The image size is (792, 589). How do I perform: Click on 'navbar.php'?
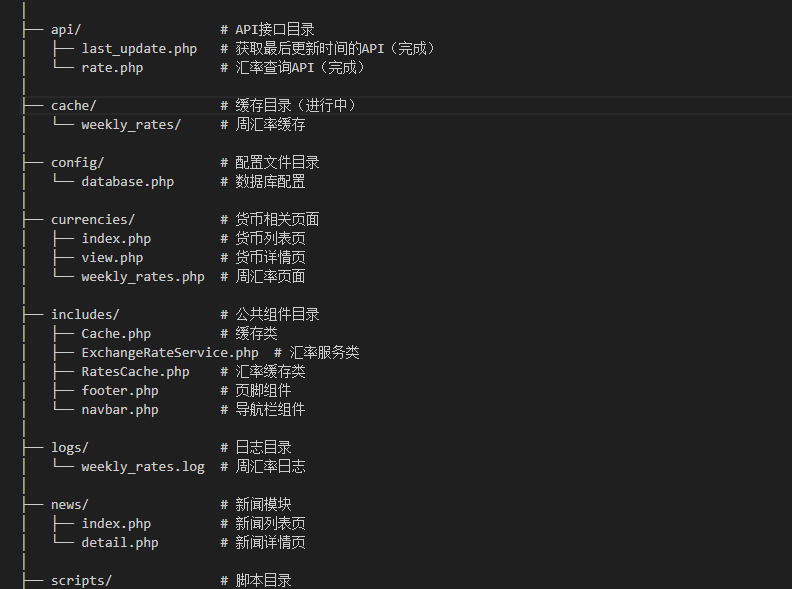tap(120, 410)
